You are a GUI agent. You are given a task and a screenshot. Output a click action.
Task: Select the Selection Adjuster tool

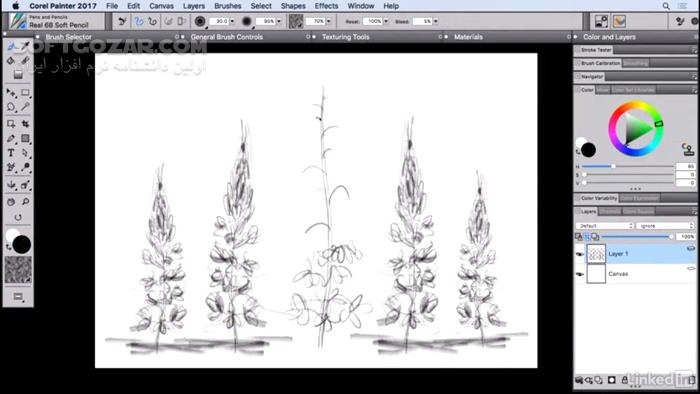pos(11,124)
